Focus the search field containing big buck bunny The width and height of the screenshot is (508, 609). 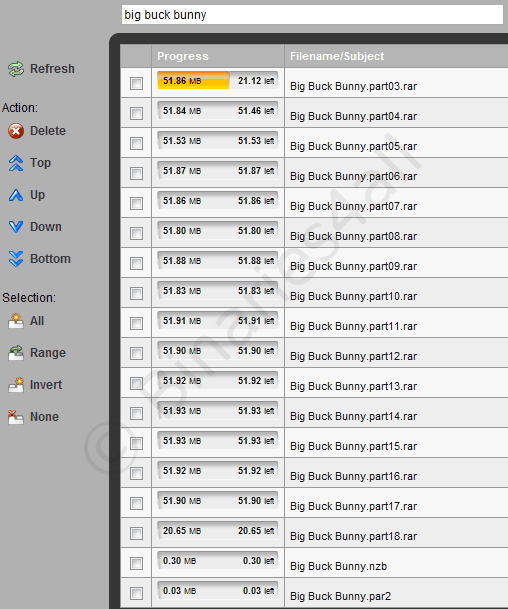pyautogui.click(x=312, y=15)
